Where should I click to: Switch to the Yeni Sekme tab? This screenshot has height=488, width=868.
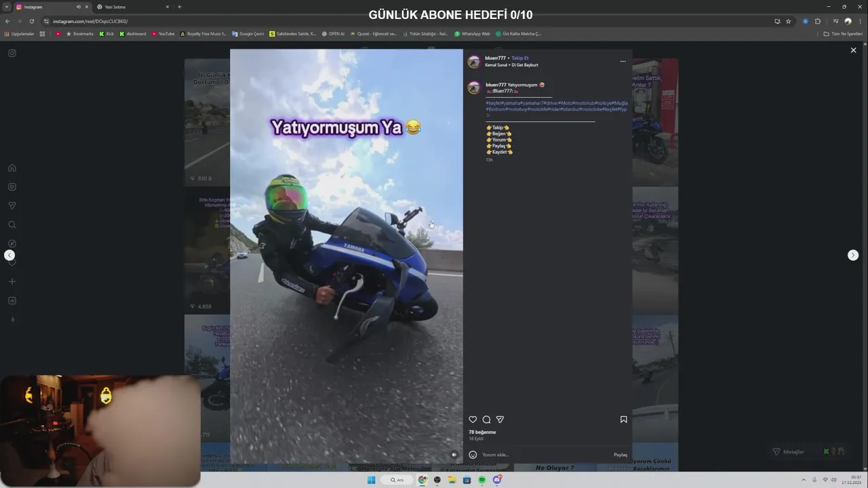(x=132, y=7)
